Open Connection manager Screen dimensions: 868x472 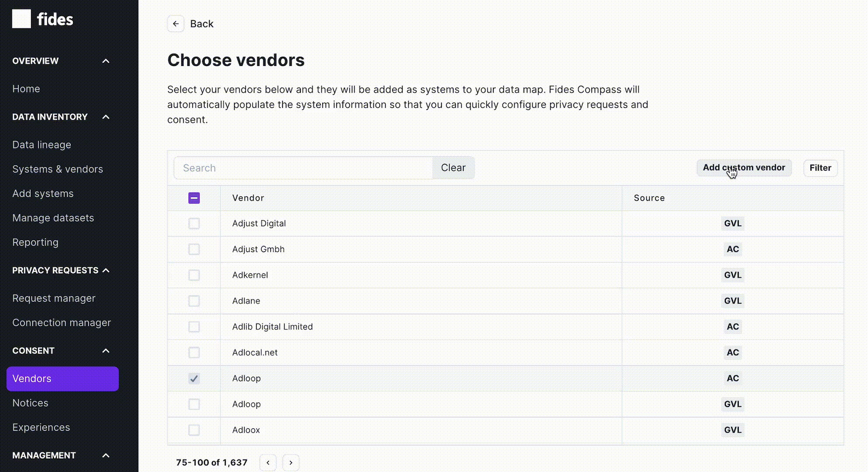click(x=62, y=323)
